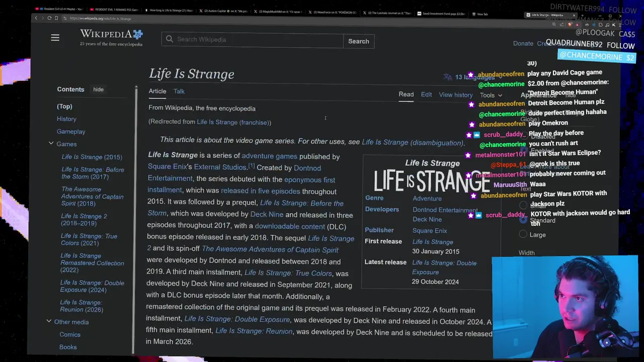Select the Large text size option
The width and height of the screenshot is (644, 362).
[x=523, y=234]
